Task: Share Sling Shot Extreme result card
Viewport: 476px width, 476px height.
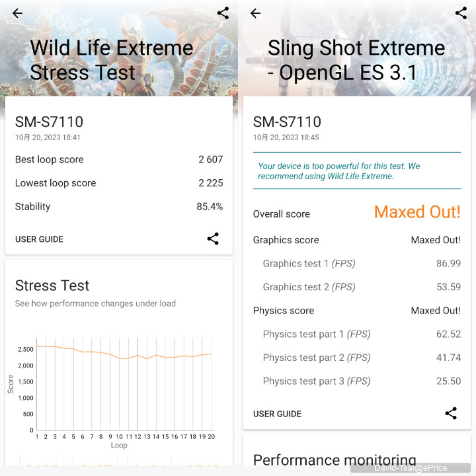Action: pos(451,413)
